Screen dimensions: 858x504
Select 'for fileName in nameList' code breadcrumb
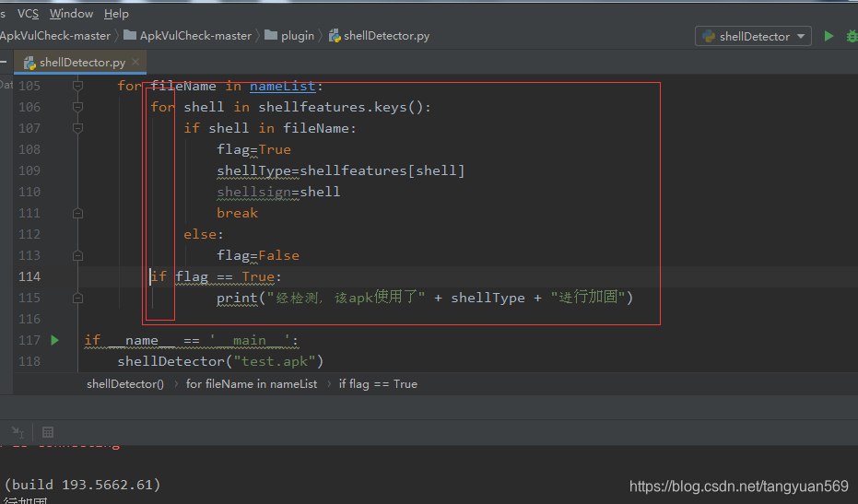tap(252, 384)
